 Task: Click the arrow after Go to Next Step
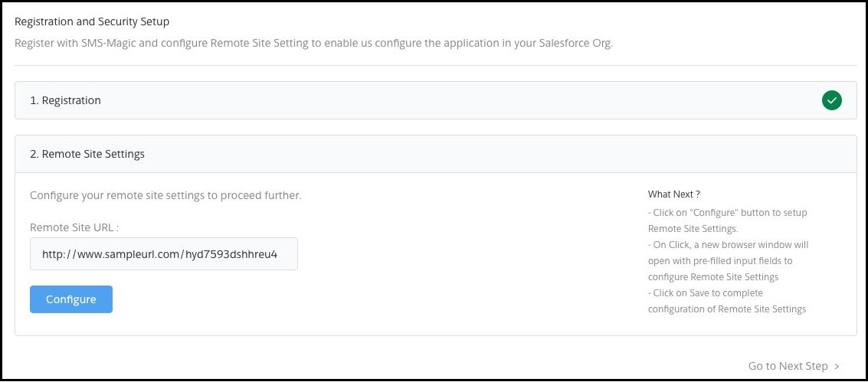click(837, 366)
